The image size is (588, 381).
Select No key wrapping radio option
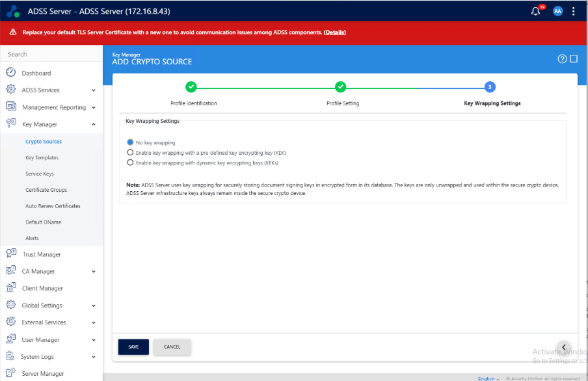click(x=130, y=142)
